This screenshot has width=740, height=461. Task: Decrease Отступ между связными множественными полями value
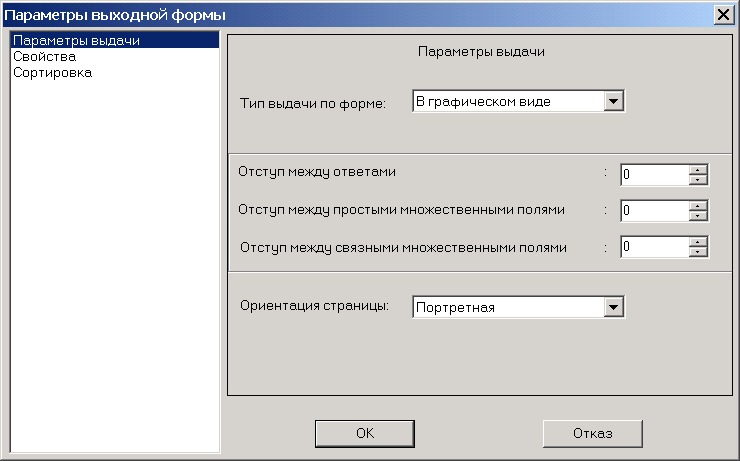(698, 251)
